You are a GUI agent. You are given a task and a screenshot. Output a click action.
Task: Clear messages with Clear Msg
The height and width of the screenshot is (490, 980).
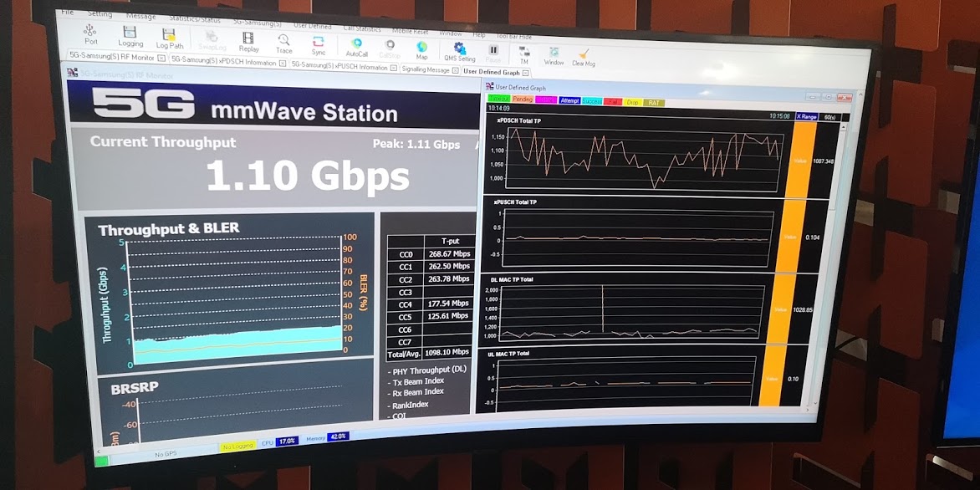583,58
